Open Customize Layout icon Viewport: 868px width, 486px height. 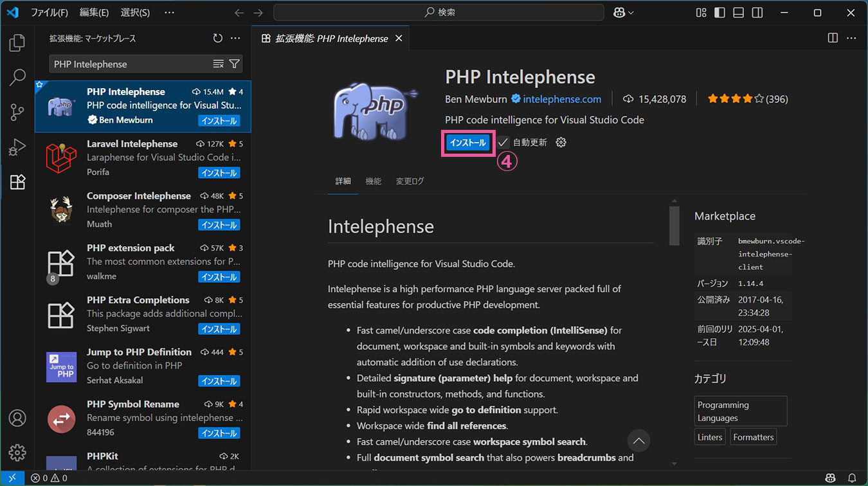701,12
